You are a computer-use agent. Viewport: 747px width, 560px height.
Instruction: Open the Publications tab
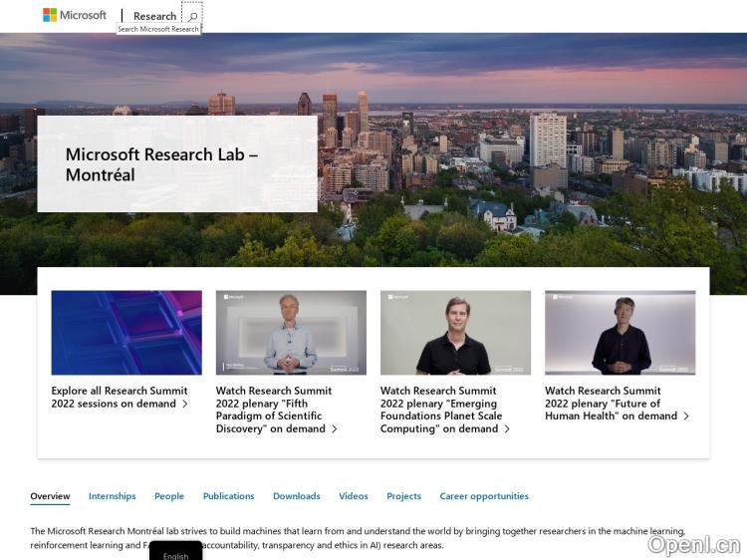tap(228, 496)
